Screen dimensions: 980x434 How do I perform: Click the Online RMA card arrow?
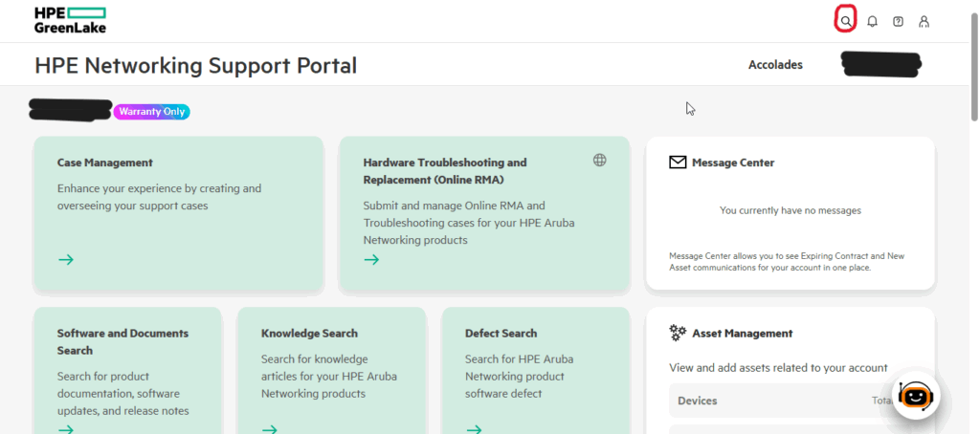[x=371, y=260]
